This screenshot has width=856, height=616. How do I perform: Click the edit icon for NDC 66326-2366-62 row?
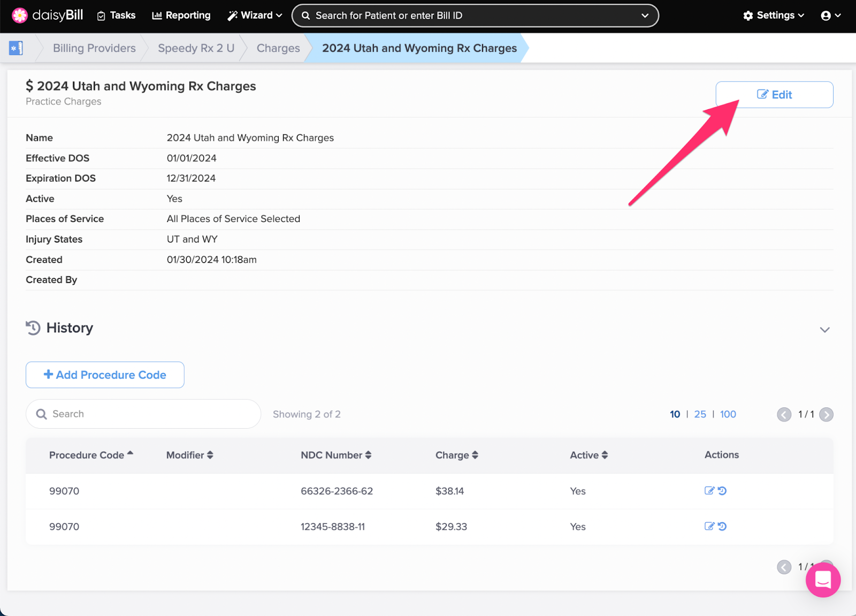pyautogui.click(x=709, y=491)
